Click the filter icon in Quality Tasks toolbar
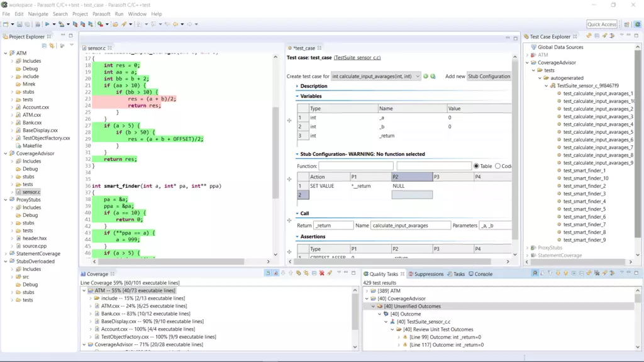The height and width of the screenshot is (362, 644). pyautogui.click(x=550, y=273)
